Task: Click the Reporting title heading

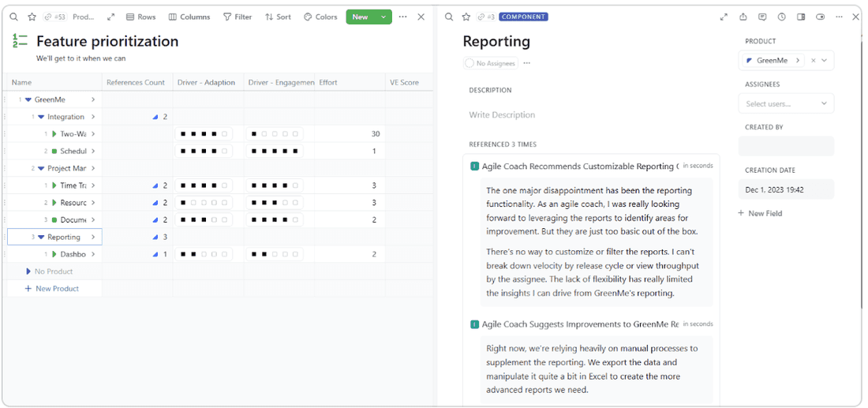Action: [x=496, y=42]
